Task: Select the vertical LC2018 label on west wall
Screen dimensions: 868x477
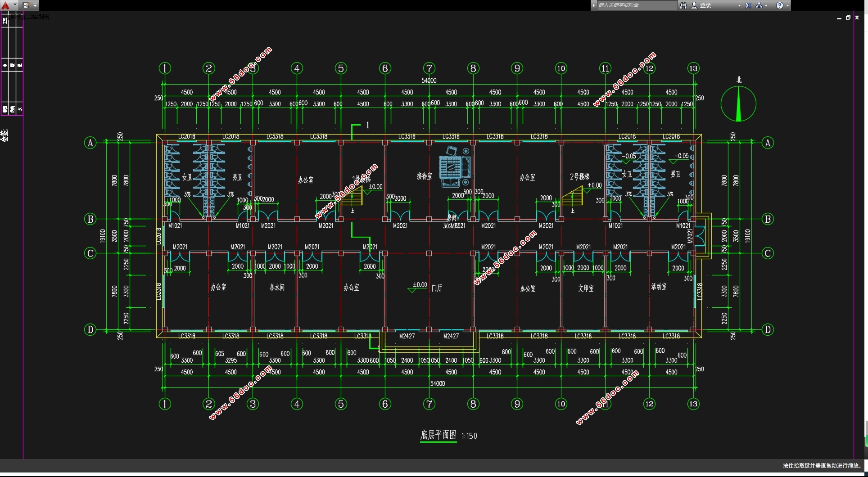Action: coord(158,236)
